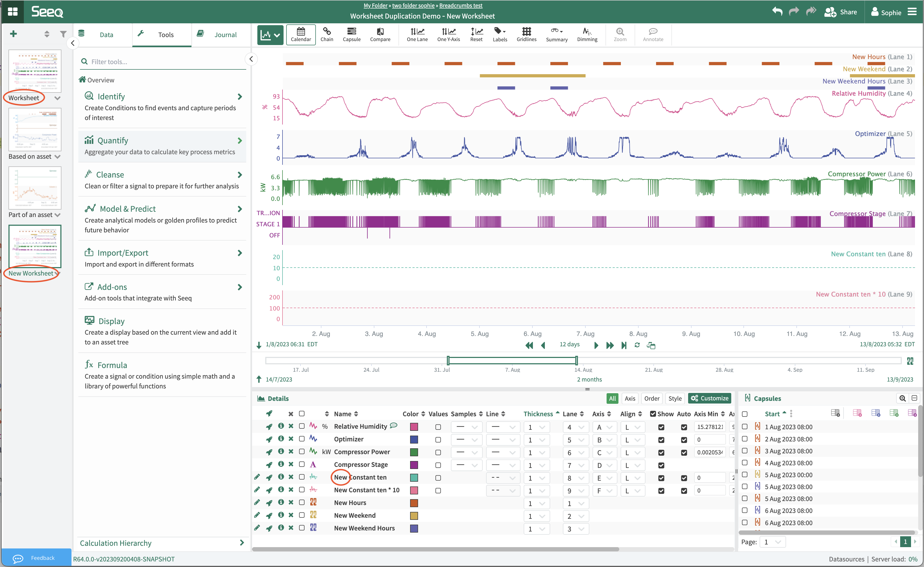
Task: Open the capsules Page number dropdown
Action: (x=772, y=542)
